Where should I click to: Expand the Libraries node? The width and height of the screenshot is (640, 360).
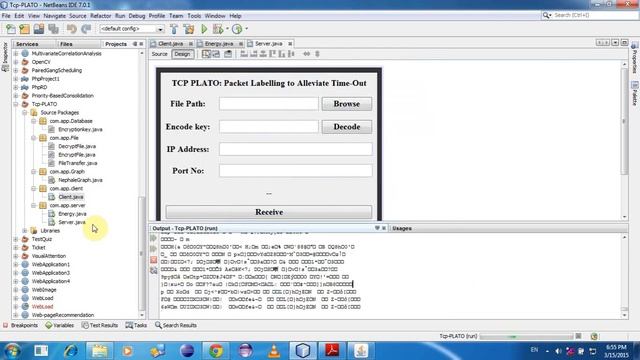pos(25,231)
